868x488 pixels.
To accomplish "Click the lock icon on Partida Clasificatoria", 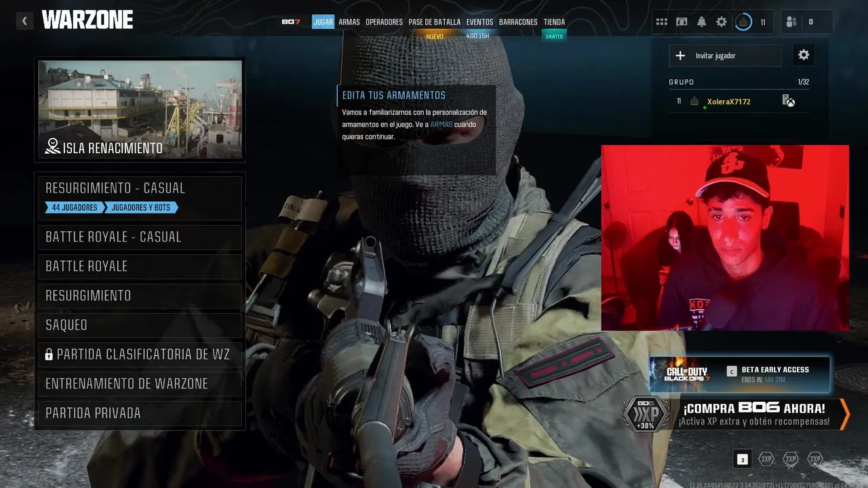I will coord(49,354).
